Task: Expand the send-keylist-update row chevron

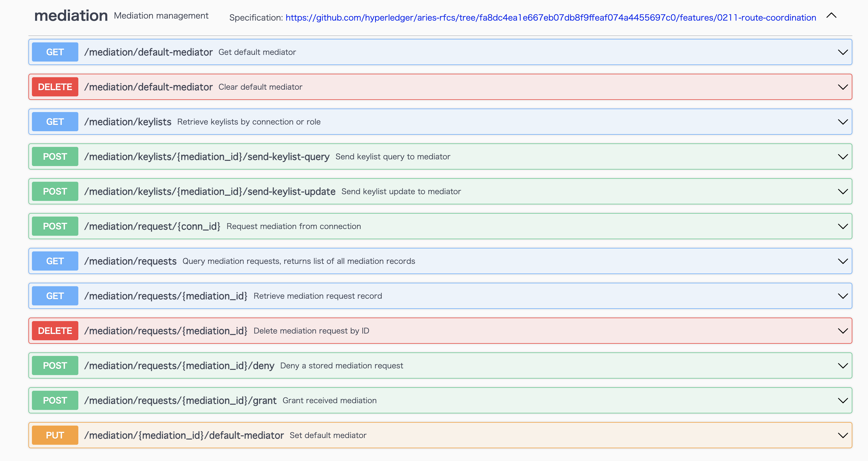Action: pos(843,192)
